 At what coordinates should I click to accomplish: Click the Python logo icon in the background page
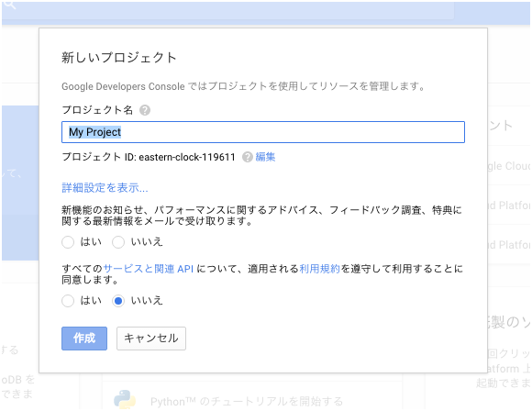coord(125,399)
